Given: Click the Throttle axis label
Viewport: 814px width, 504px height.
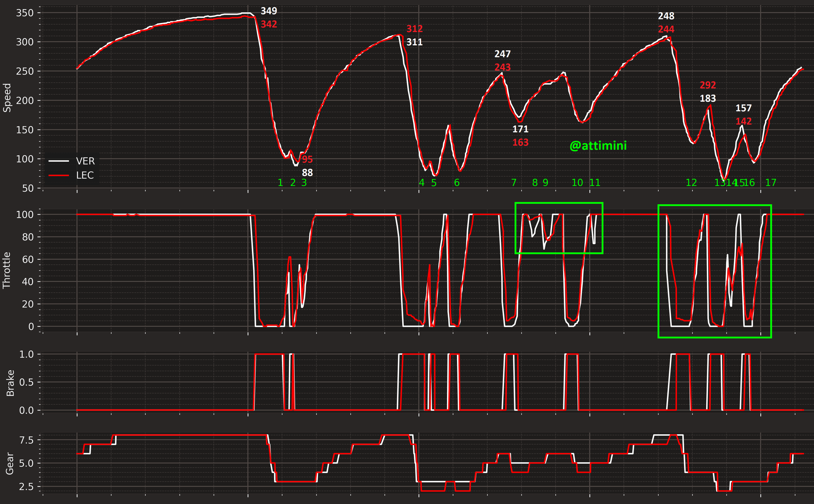Looking at the screenshot, I should point(7,270).
